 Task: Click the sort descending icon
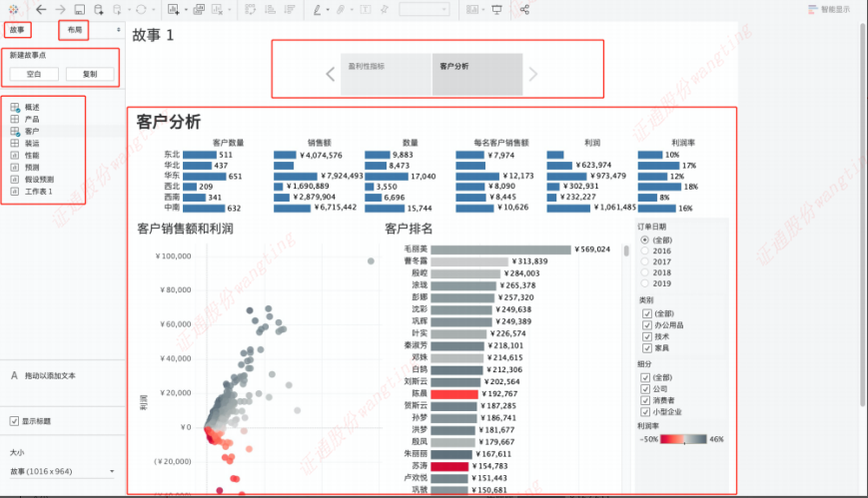pyautogui.click(x=289, y=9)
